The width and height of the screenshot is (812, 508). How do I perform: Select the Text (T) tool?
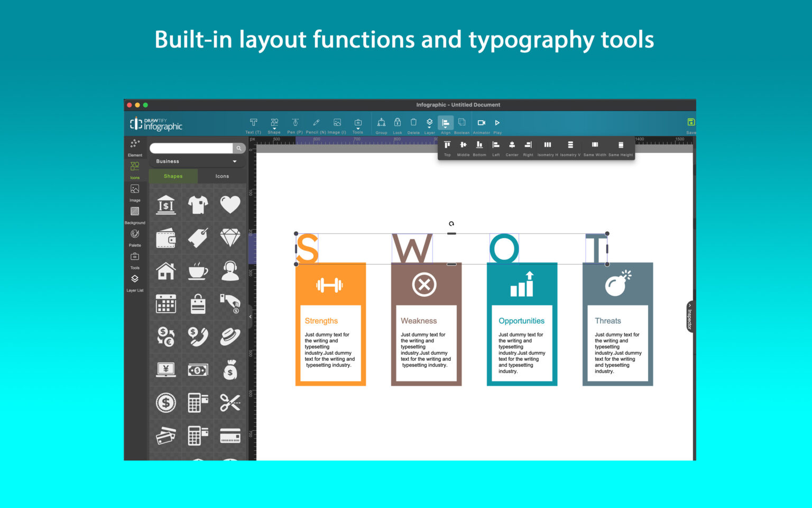point(253,123)
